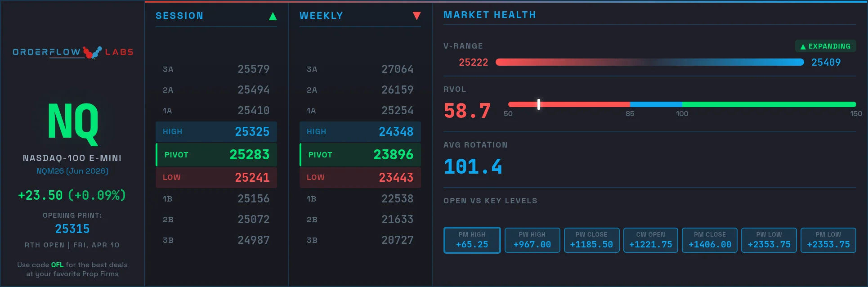Click Weekly 1B value 22538
Viewport: 868px width, 287px height.
pyautogui.click(x=398, y=199)
